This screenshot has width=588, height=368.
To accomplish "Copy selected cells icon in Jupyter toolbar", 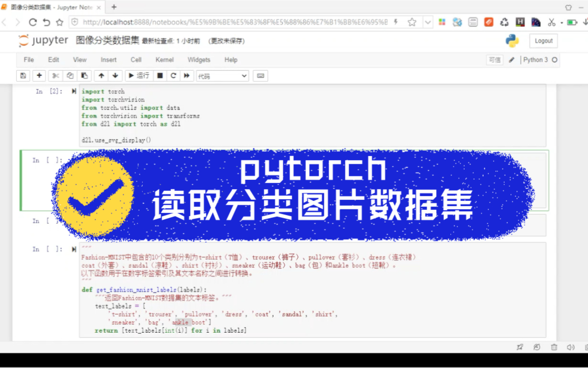I will pos(70,76).
